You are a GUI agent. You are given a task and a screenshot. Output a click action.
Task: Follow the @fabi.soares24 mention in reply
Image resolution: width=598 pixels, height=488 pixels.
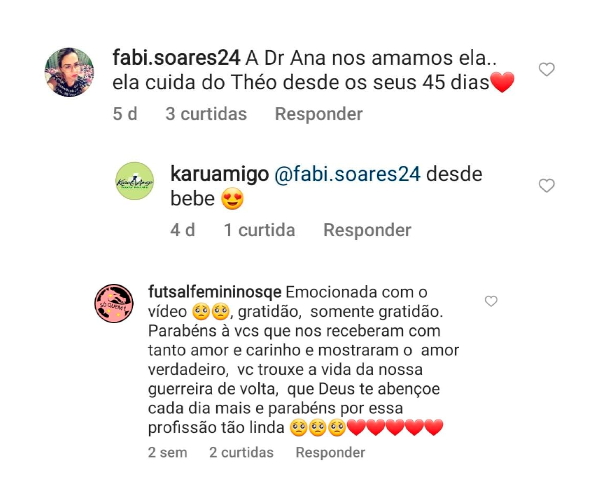click(x=347, y=175)
